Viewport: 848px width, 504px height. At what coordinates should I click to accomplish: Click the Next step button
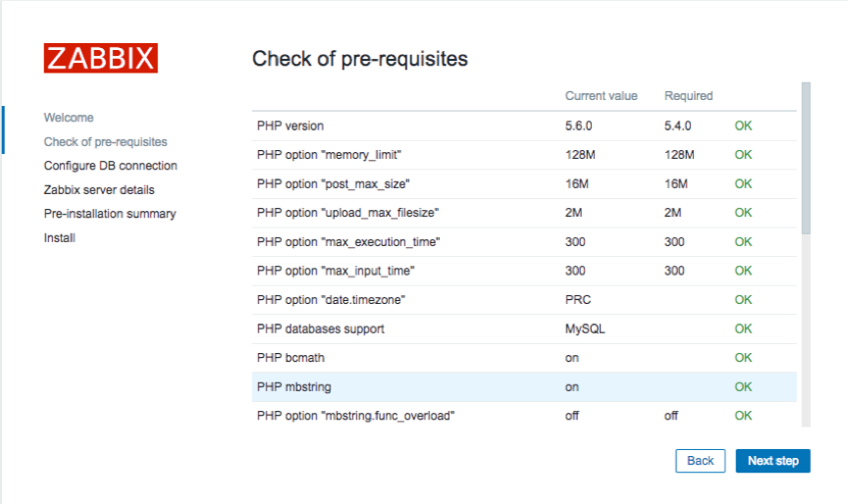pyautogui.click(x=772, y=461)
